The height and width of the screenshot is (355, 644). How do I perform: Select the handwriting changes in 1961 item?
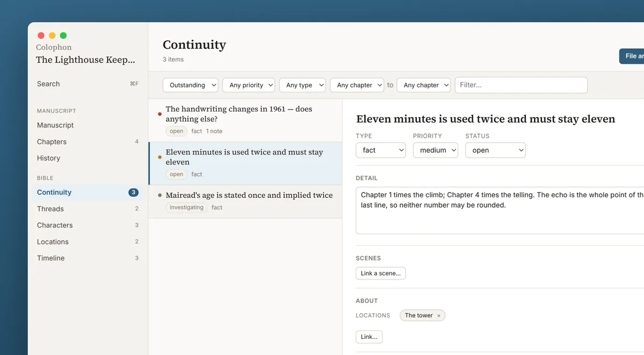pyautogui.click(x=245, y=120)
